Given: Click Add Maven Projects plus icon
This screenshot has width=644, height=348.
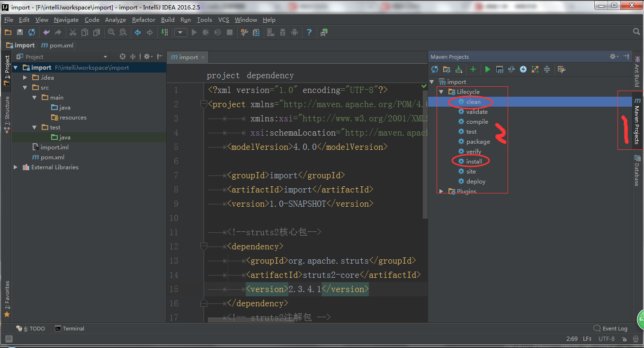Looking at the screenshot, I should coord(473,70).
